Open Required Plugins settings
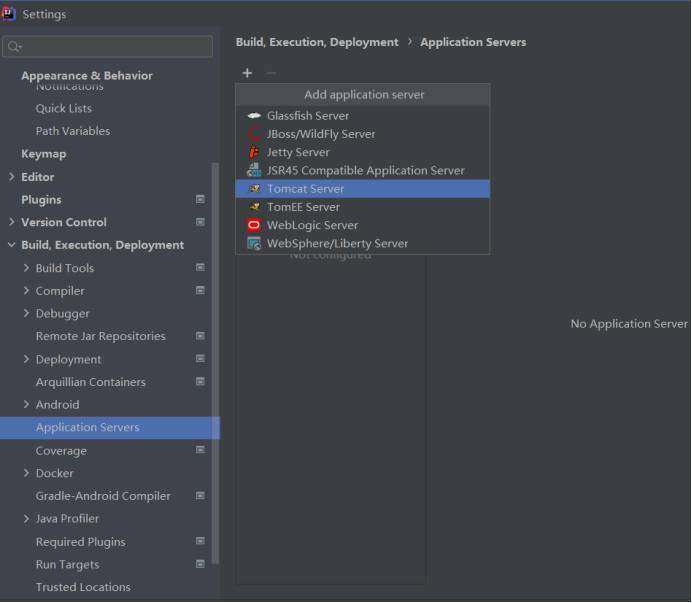Image resolution: width=692 pixels, height=603 pixels. (80, 542)
